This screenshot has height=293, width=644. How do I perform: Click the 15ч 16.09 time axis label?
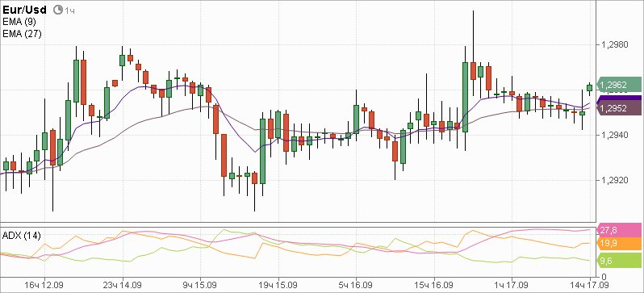coord(434,285)
